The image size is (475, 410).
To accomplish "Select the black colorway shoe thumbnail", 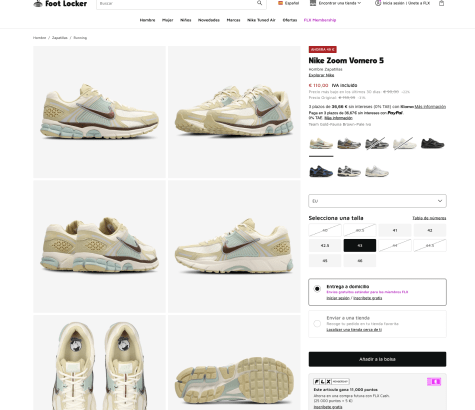I will click(x=432, y=144).
